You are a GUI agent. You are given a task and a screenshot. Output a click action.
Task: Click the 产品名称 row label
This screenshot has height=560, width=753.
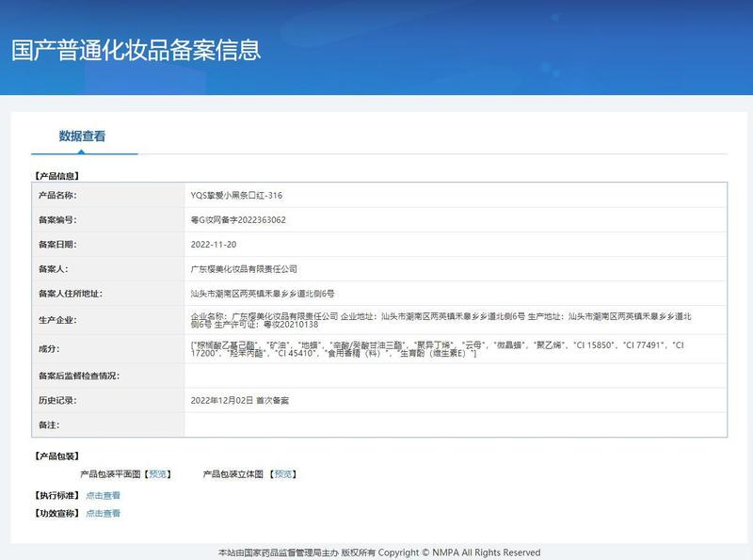click(57, 196)
